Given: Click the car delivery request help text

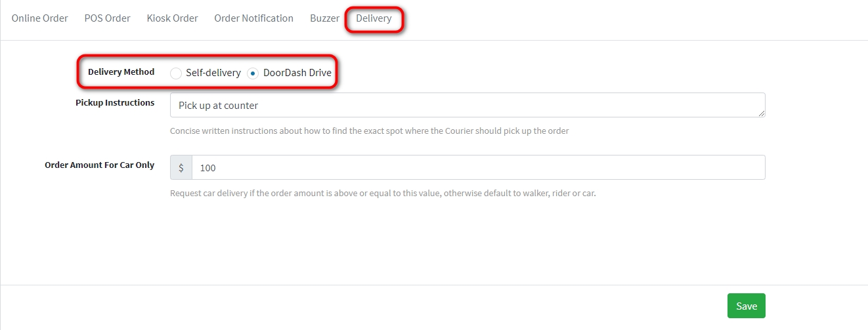Looking at the screenshot, I should point(383,194).
